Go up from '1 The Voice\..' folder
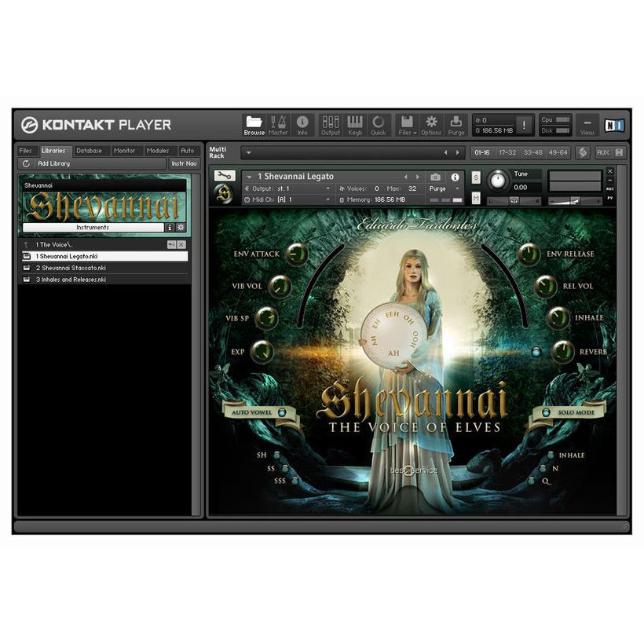Viewport: 644px width, 644px height. coord(26,245)
